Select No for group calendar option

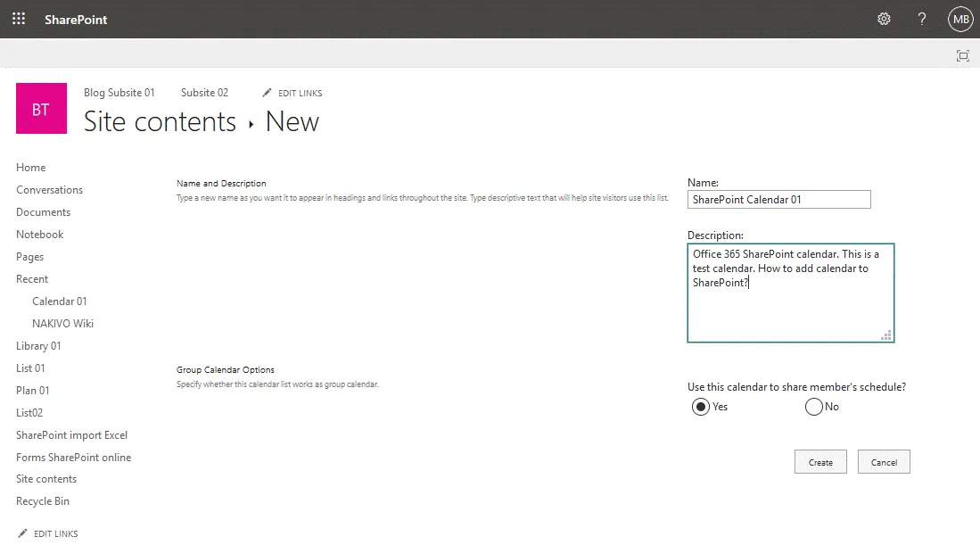(x=813, y=406)
